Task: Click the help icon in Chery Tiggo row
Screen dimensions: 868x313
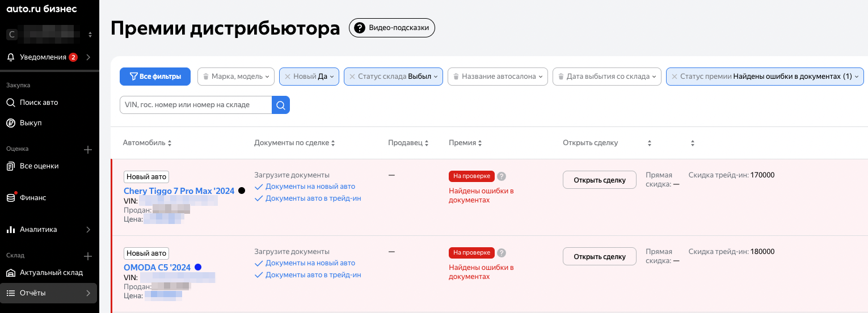Action: (502, 176)
